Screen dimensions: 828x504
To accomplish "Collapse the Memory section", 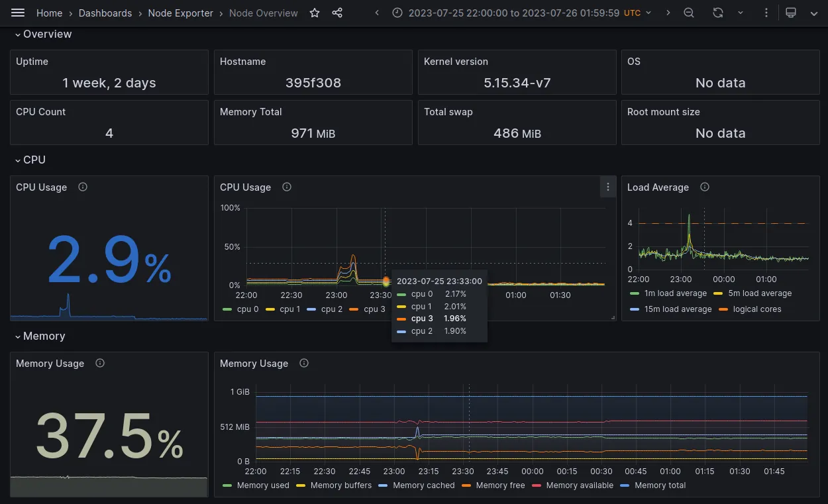I will coord(40,336).
